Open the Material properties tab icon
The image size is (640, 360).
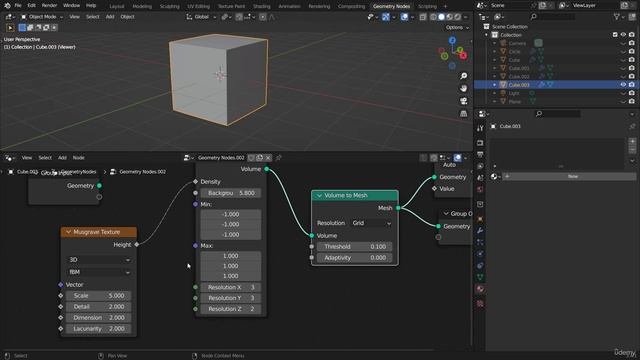480,289
